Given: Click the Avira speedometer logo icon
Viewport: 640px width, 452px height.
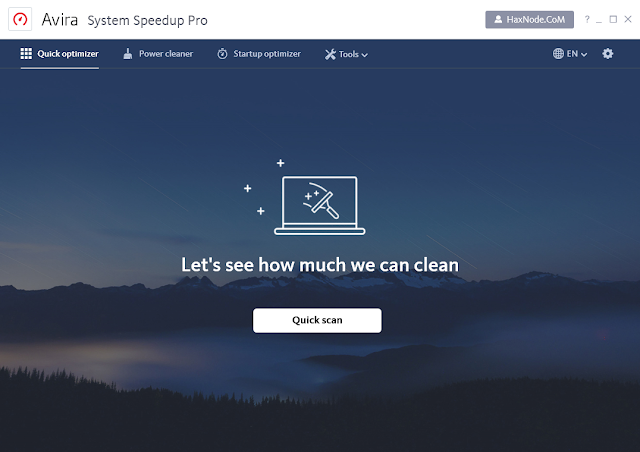Looking at the screenshot, I should (20, 19).
